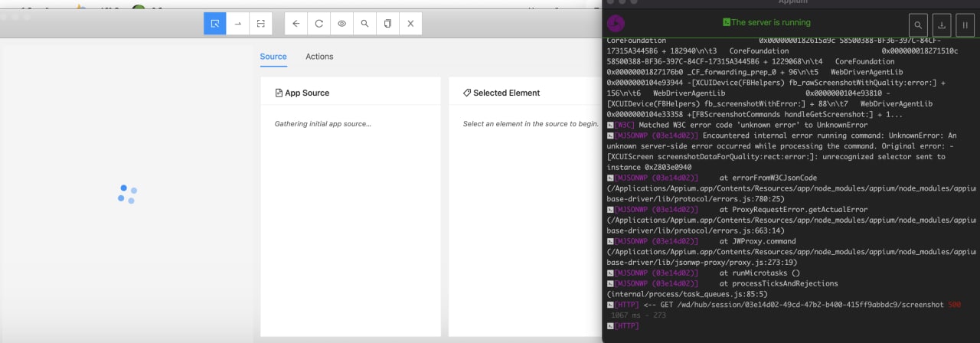Viewport: 980px width, 343px height.
Task: Click the 'at JWProxy.command' log line
Action: (792, 251)
